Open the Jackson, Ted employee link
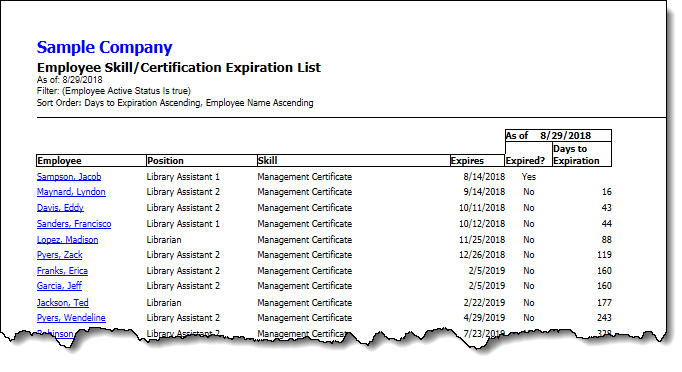Screen dimensions: 682x372 click(x=63, y=302)
